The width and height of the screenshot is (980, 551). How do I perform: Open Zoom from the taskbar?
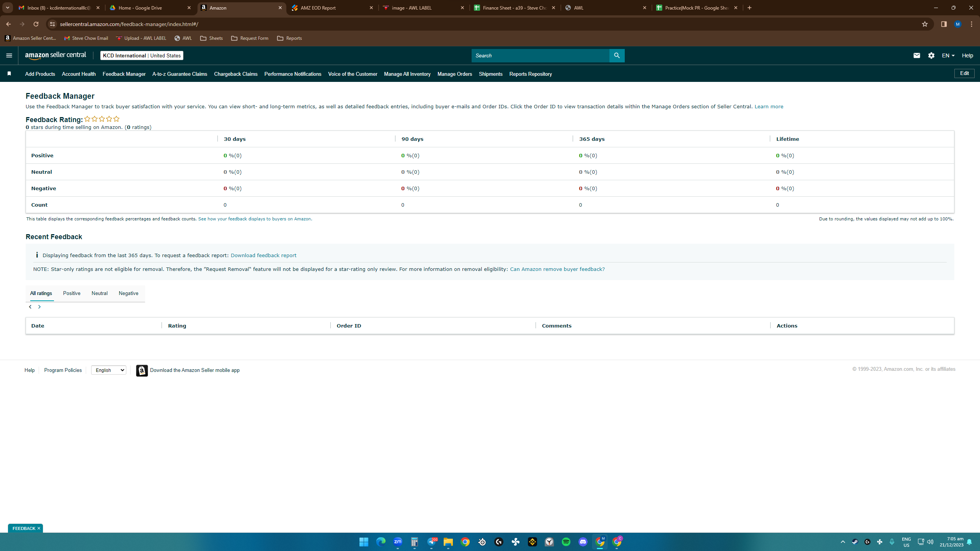click(398, 542)
